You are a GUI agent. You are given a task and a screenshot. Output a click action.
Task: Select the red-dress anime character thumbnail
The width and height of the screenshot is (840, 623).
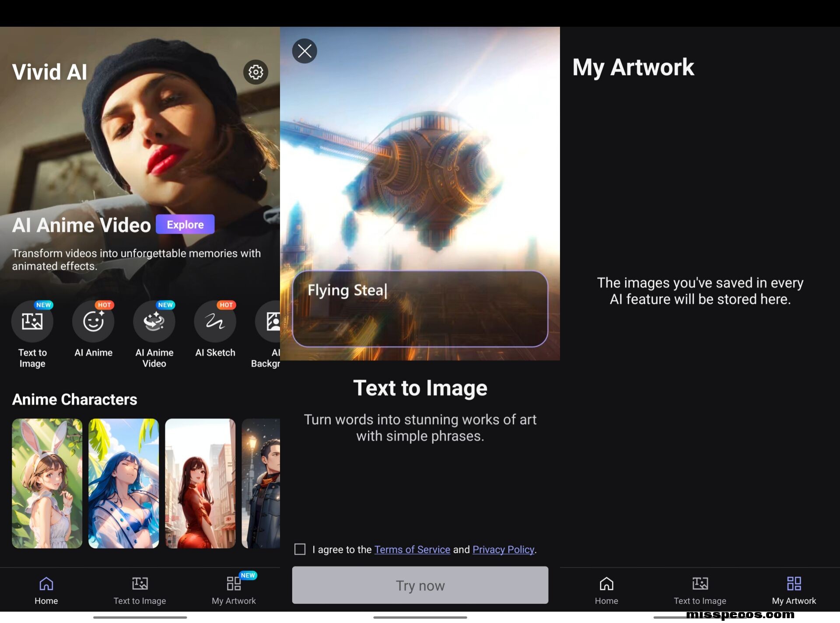point(200,483)
